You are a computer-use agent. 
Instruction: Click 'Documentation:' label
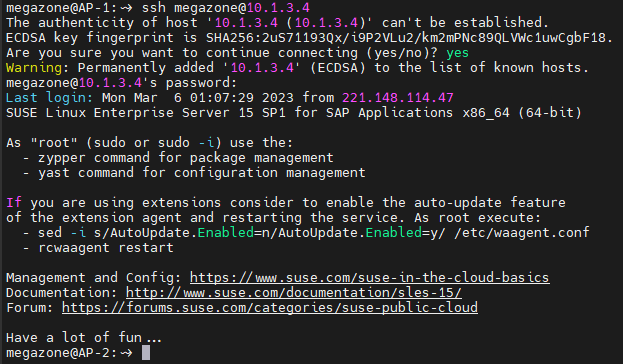point(61,292)
